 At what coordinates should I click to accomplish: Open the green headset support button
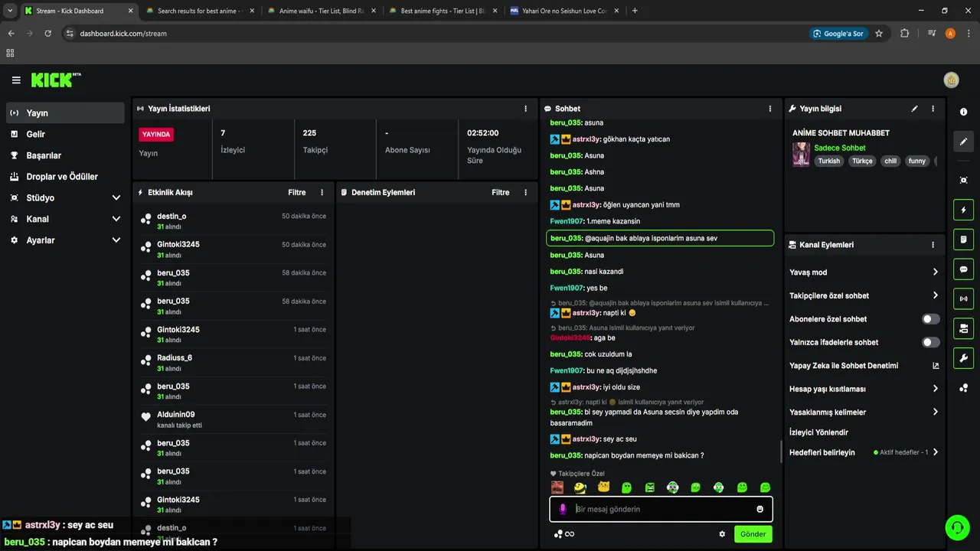click(x=956, y=527)
